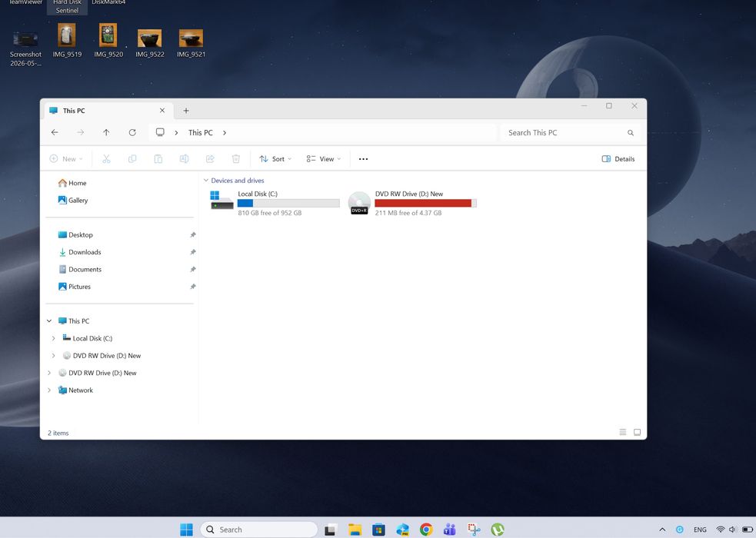Click the forward navigation arrow
This screenshot has height=538, width=756.
click(x=81, y=132)
